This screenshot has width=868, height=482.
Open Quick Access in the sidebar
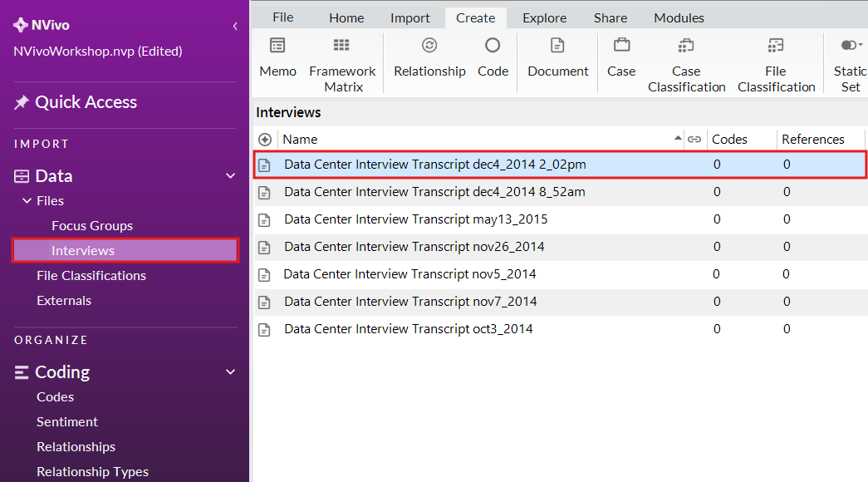coord(86,102)
